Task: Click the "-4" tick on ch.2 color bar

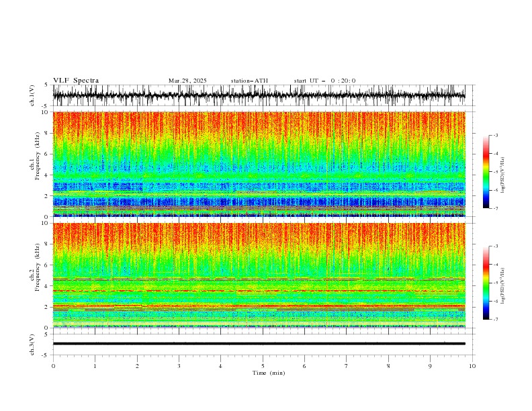Action: coord(496,265)
